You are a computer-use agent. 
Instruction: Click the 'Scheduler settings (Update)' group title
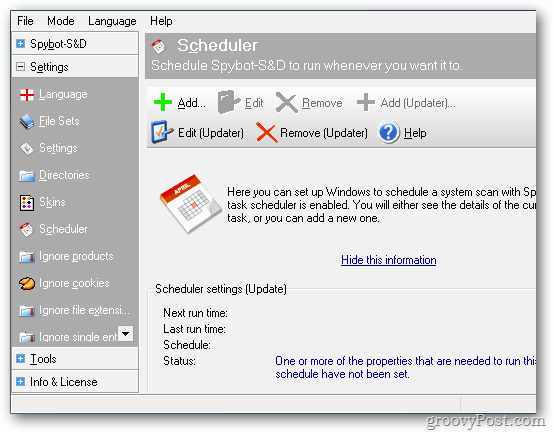click(x=221, y=289)
